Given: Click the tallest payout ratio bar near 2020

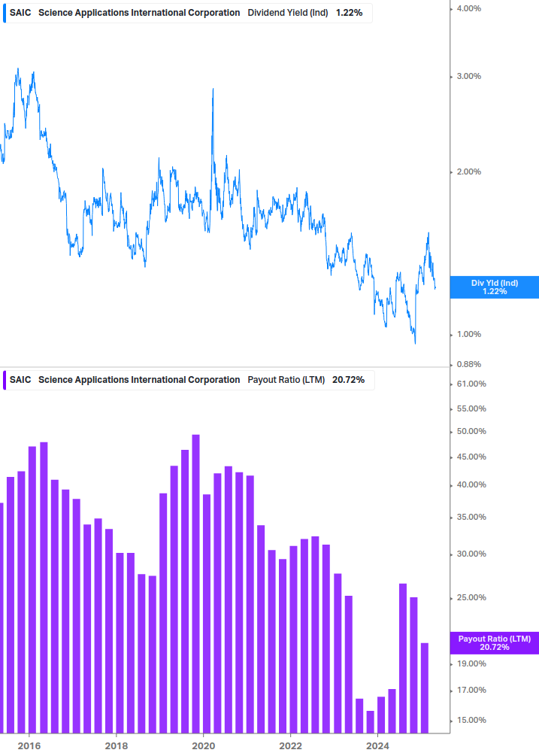Looking at the screenshot, I should 195,584.
